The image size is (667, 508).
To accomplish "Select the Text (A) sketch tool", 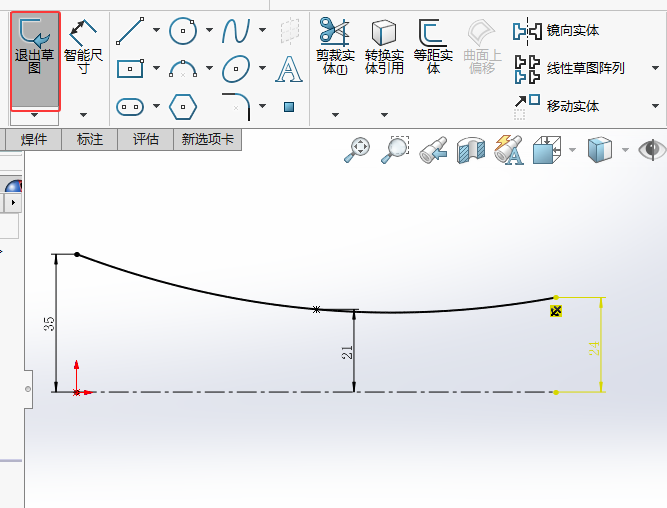I will (289, 68).
